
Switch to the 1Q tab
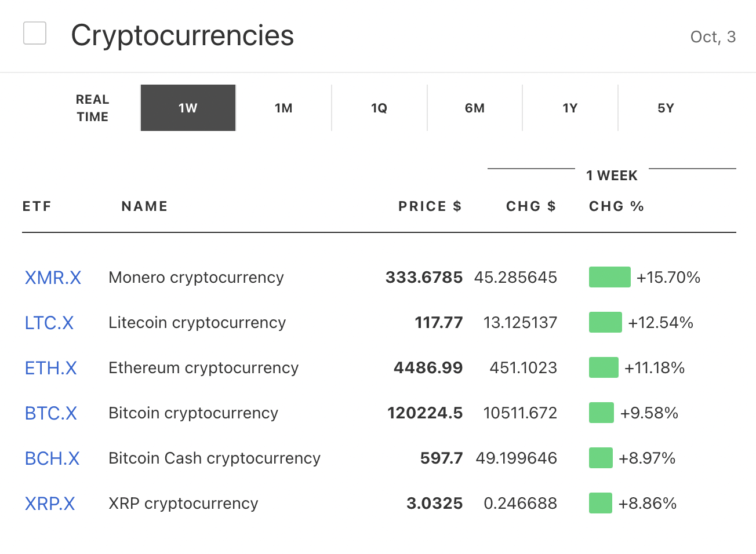[379, 108]
